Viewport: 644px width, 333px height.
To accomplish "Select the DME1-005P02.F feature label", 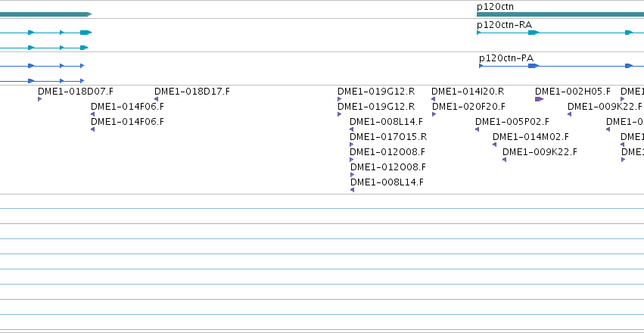I will pos(512,122).
